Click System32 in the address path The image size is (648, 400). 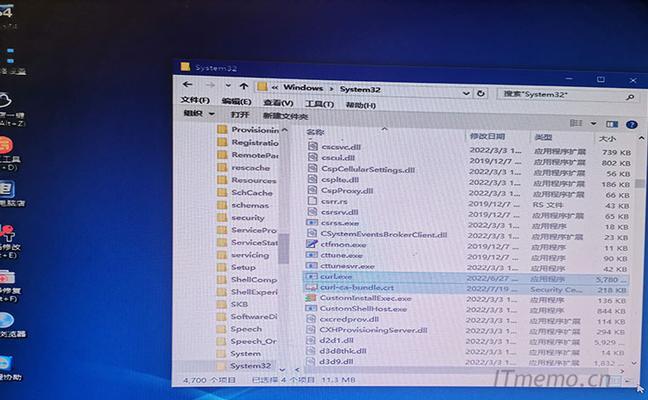pyautogui.click(x=360, y=89)
